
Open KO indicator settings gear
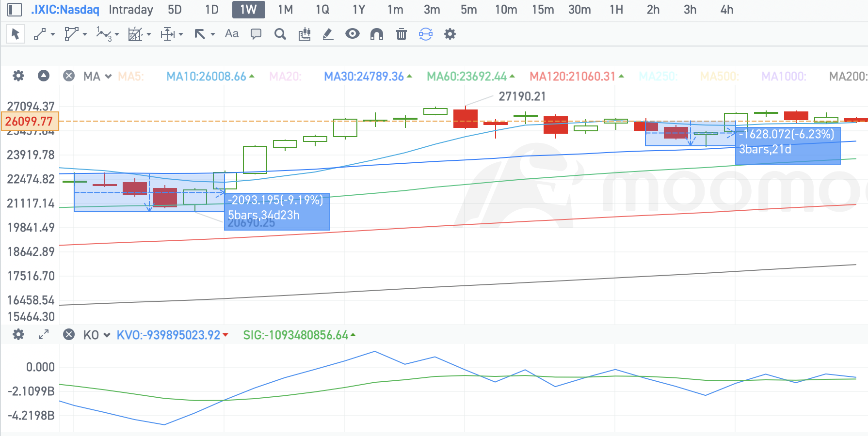[x=18, y=335]
